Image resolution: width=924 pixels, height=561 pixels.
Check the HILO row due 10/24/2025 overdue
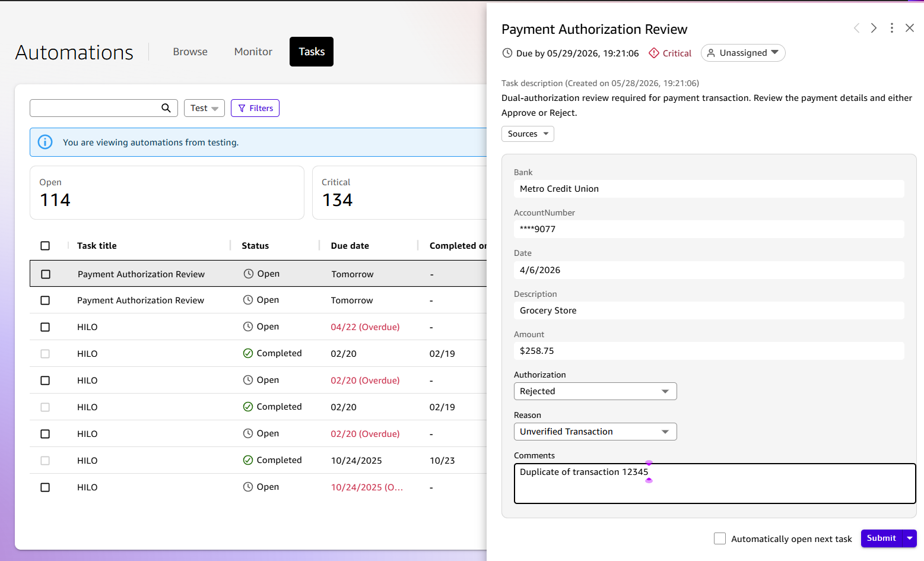[45, 487]
